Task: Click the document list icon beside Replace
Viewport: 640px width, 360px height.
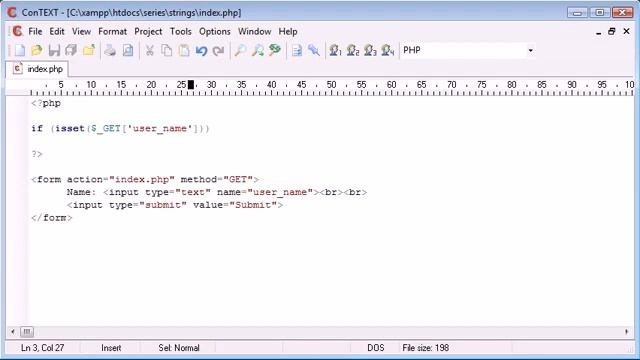Action: tap(297, 51)
